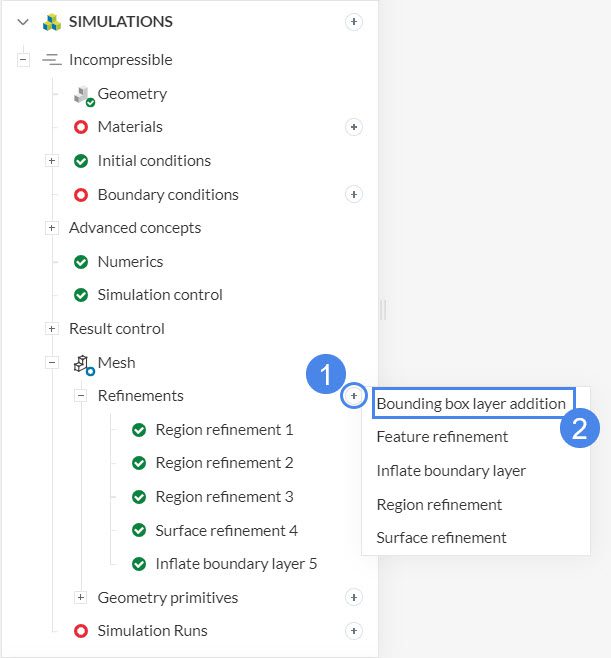Click the add button beside Materials
Image resolution: width=611 pixels, height=658 pixels.
pos(353,127)
